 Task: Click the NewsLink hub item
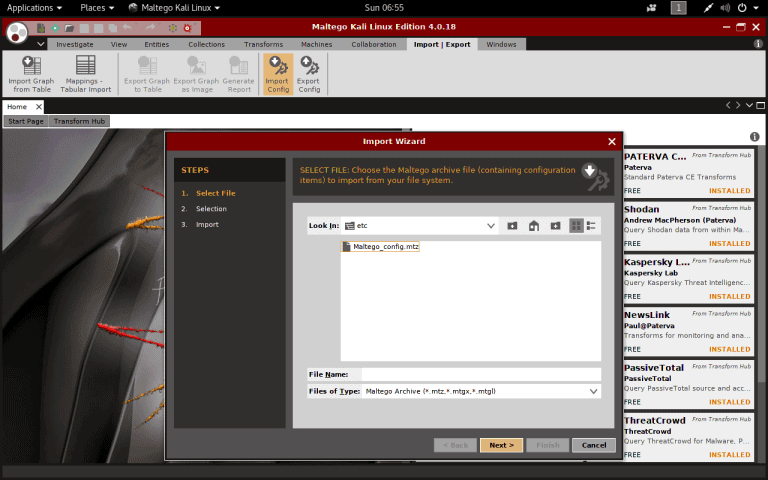pyautogui.click(x=688, y=332)
